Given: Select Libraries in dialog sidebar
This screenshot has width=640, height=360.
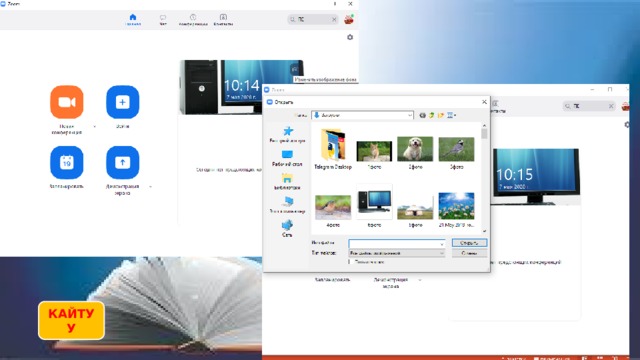Looking at the screenshot, I should [287, 182].
